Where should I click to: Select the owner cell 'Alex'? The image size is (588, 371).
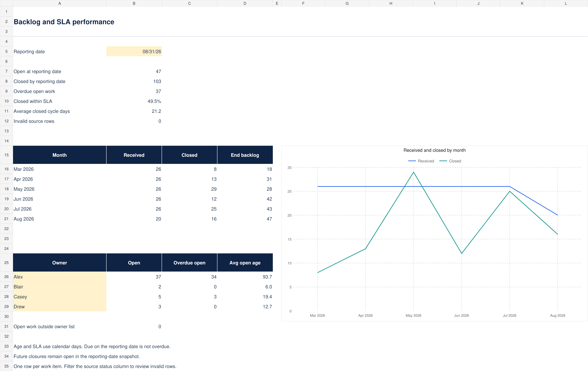click(x=60, y=277)
